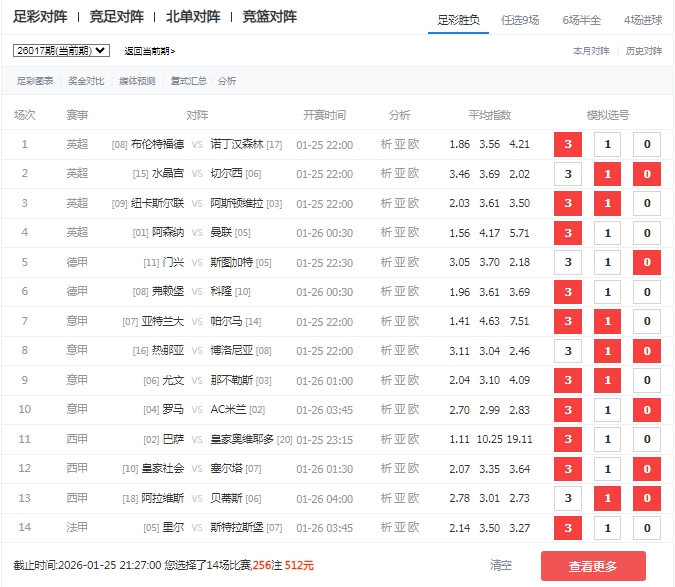Screen dimensions: 675x587
Task: Open the 26017期 issue dropdown
Action: [x=63, y=50]
